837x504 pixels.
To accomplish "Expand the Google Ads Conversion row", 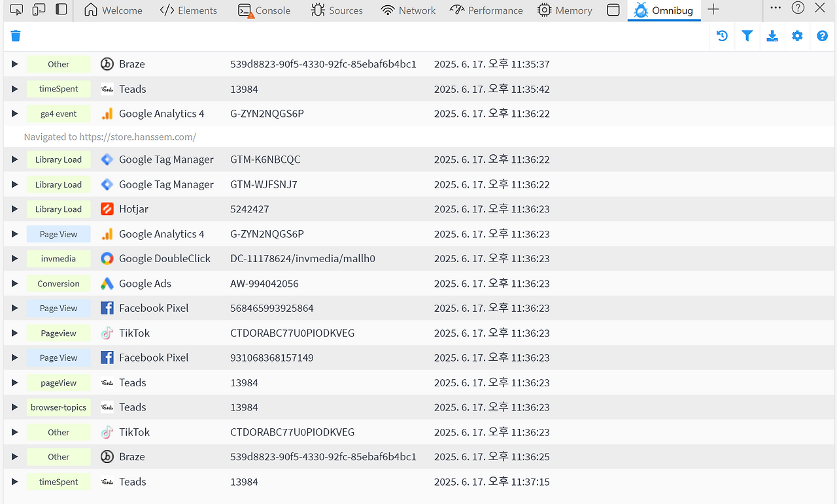I will (x=14, y=284).
